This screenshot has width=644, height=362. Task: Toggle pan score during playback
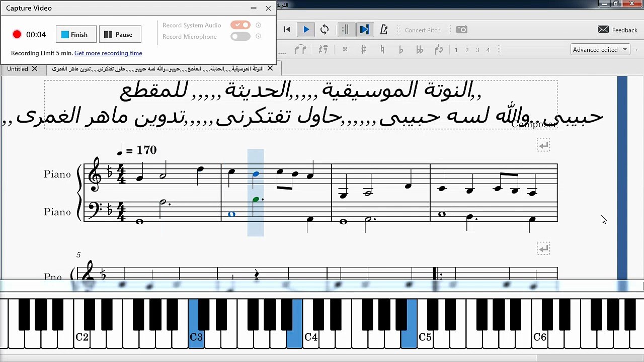(x=364, y=30)
